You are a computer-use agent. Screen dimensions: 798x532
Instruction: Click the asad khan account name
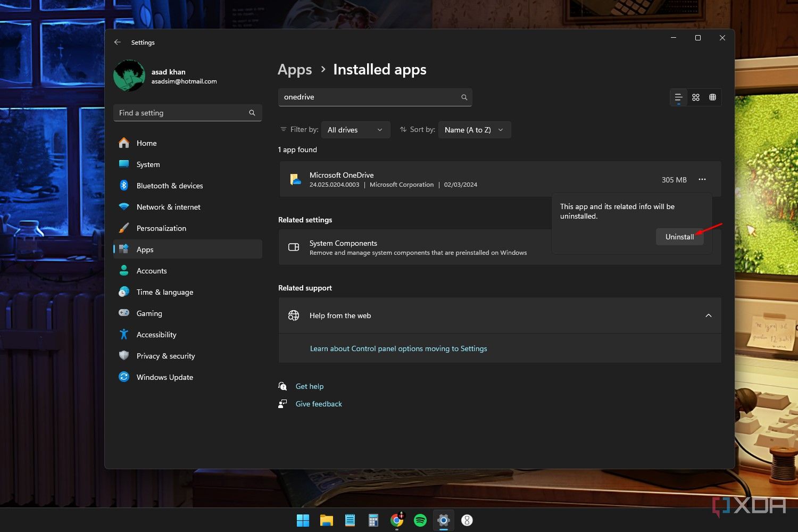(x=169, y=72)
